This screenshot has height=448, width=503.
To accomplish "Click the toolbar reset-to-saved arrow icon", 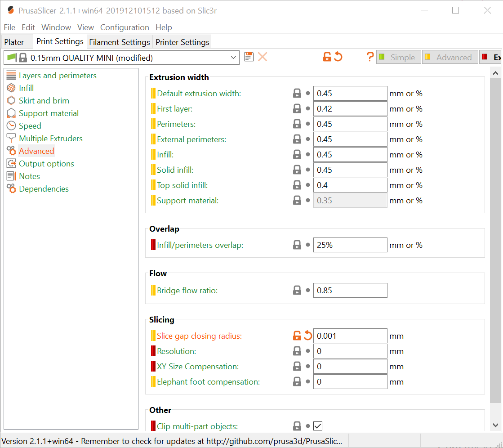I will [x=338, y=57].
